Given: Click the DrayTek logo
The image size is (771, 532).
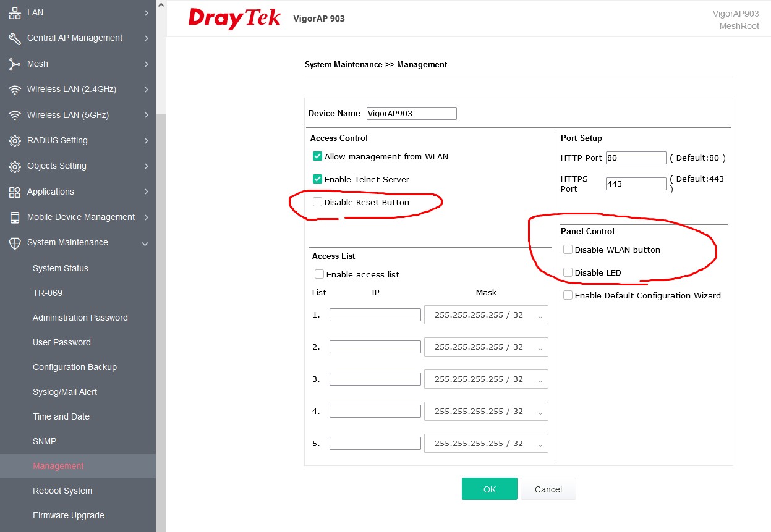Looking at the screenshot, I should 234,18.
